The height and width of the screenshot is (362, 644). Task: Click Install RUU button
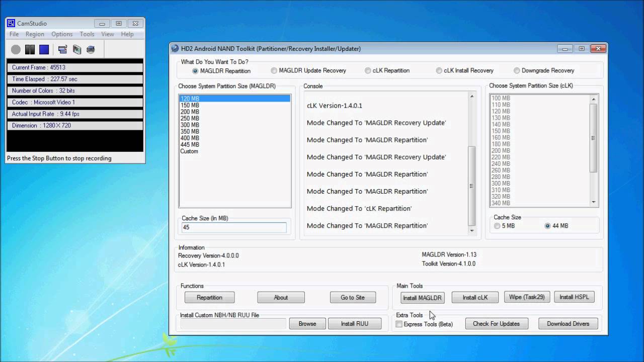tap(355, 324)
